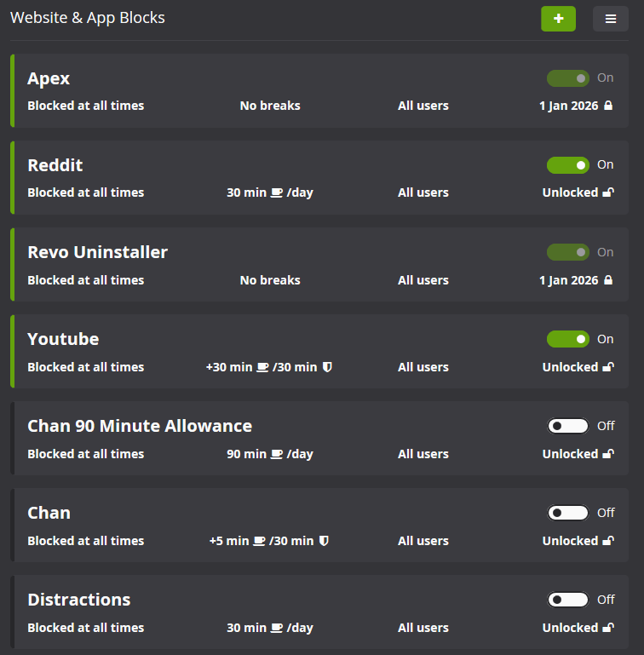Click '30 min /day' in Distractions row

point(270,628)
